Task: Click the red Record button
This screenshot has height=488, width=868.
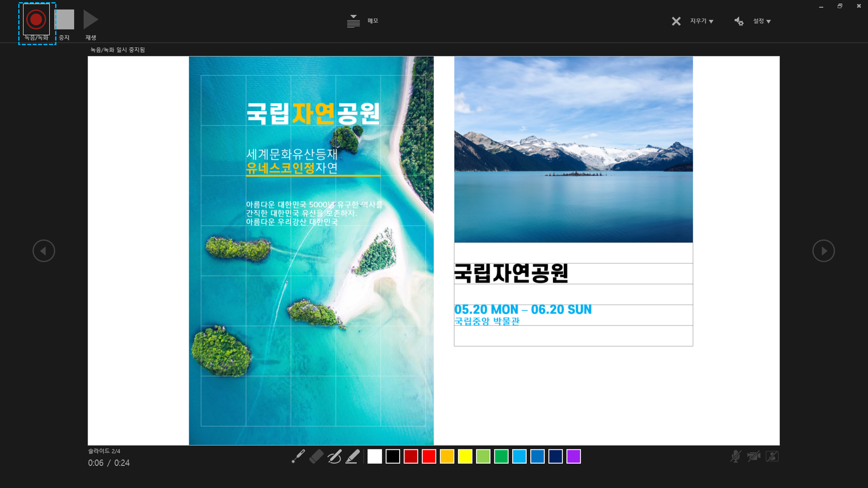Action: click(36, 20)
